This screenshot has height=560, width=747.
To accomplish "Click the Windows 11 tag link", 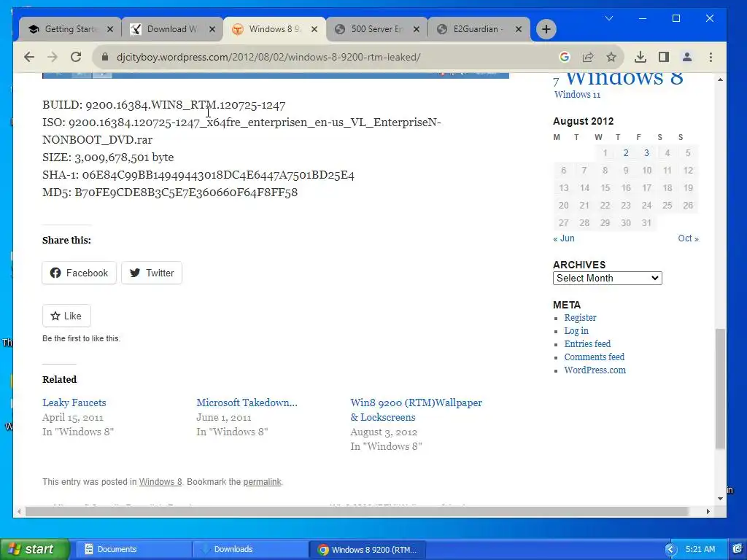I will point(577,94).
